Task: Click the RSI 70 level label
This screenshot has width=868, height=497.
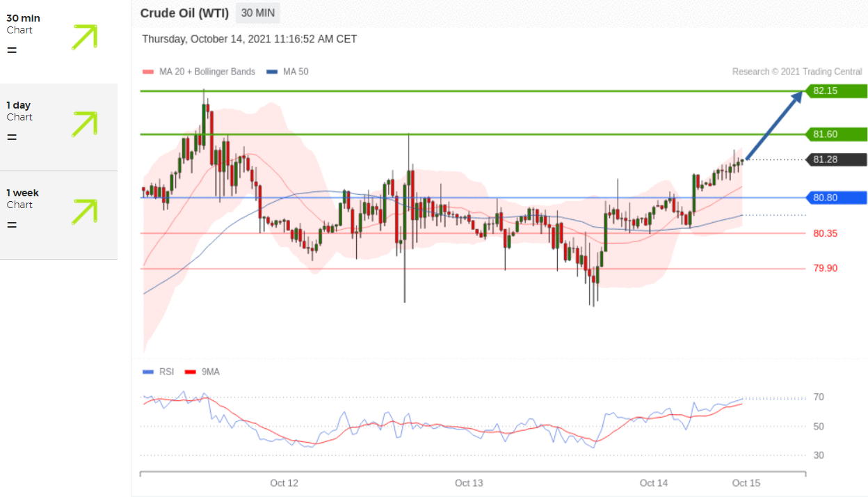Action: pos(819,397)
